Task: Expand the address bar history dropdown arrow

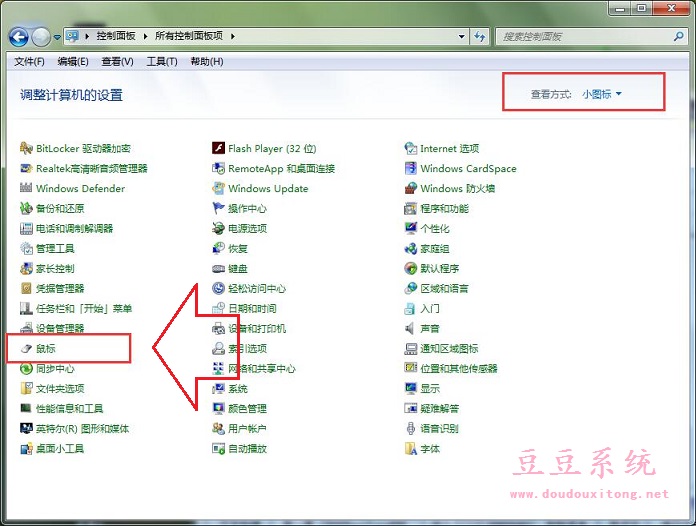Action: [462, 36]
